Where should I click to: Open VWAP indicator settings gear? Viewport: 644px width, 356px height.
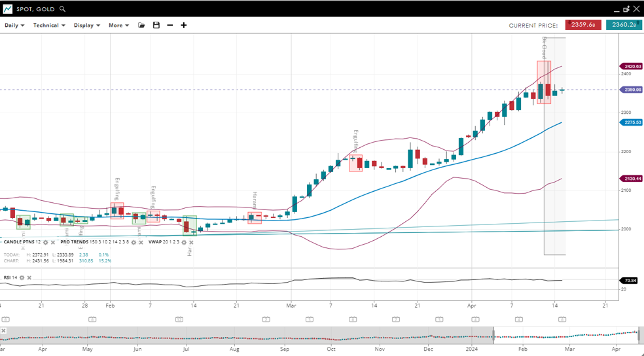pos(184,242)
